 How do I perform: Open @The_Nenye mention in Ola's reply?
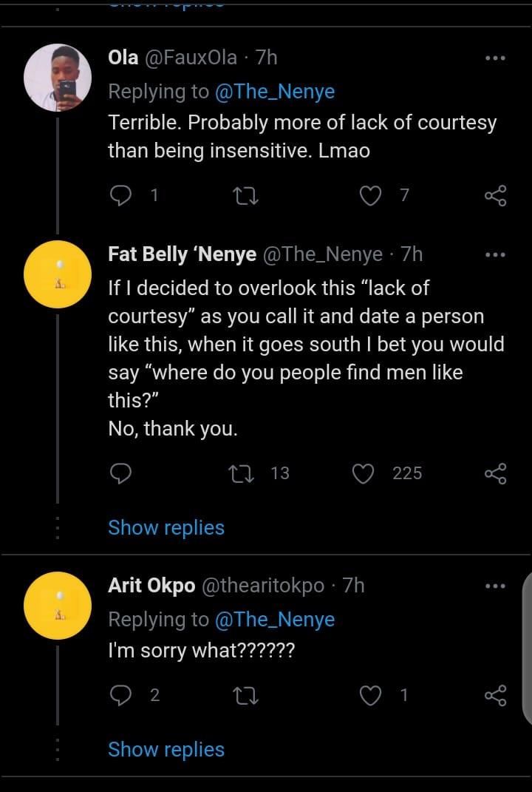(x=275, y=92)
